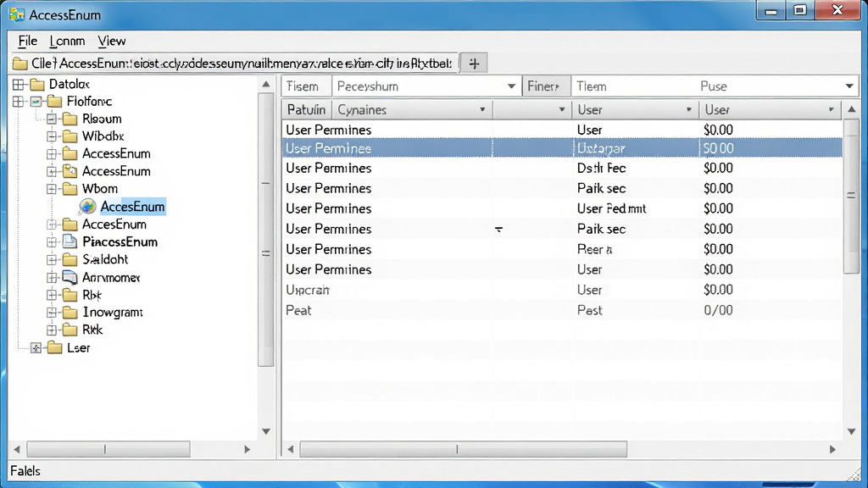Image resolution: width=868 pixels, height=488 pixels.
Task: Click the Wbom folder icon
Action: click(x=70, y=189)
